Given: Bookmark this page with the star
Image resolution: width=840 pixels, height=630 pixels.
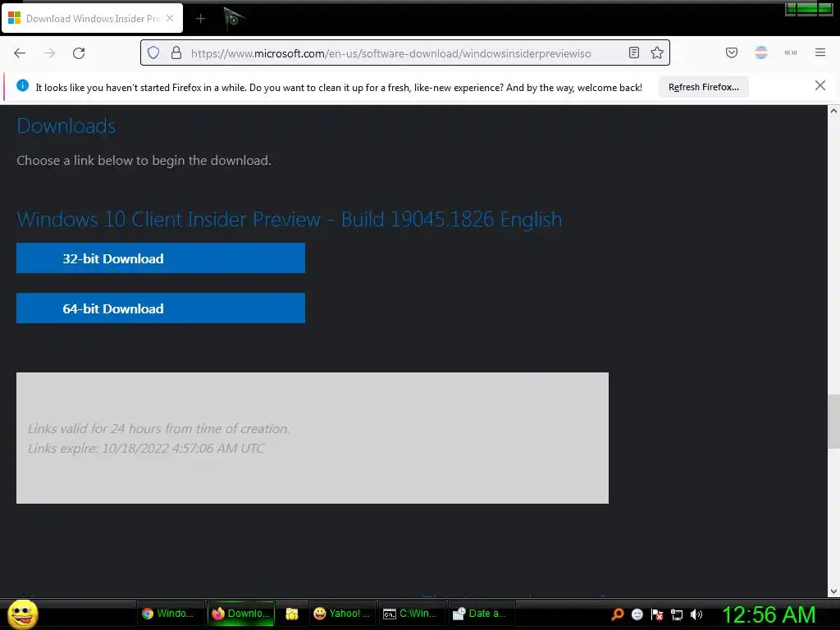Looking at the screenshot, I should (x=657, y=52).
